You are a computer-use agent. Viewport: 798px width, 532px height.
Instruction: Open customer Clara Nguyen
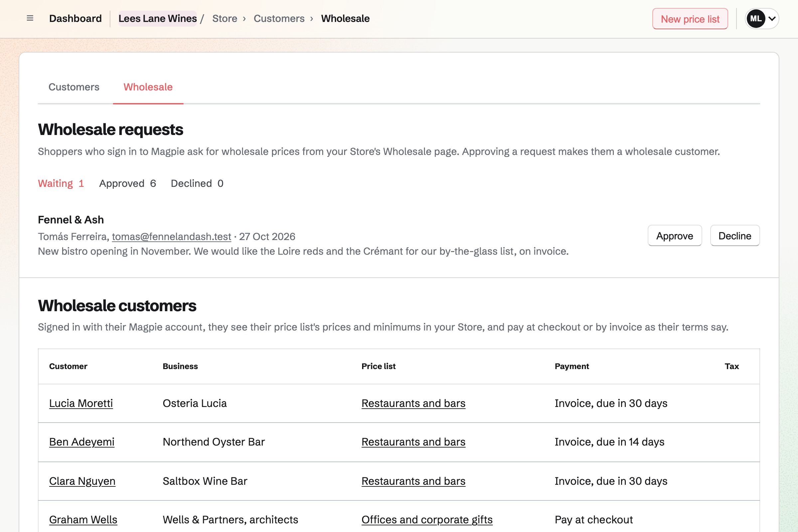[82, 481]
